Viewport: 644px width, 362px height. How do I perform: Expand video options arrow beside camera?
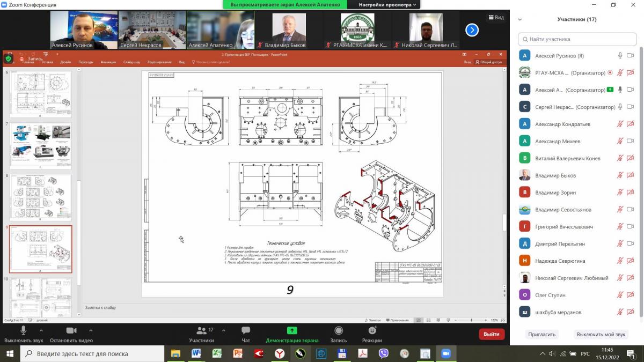click(x=91, y=330)
